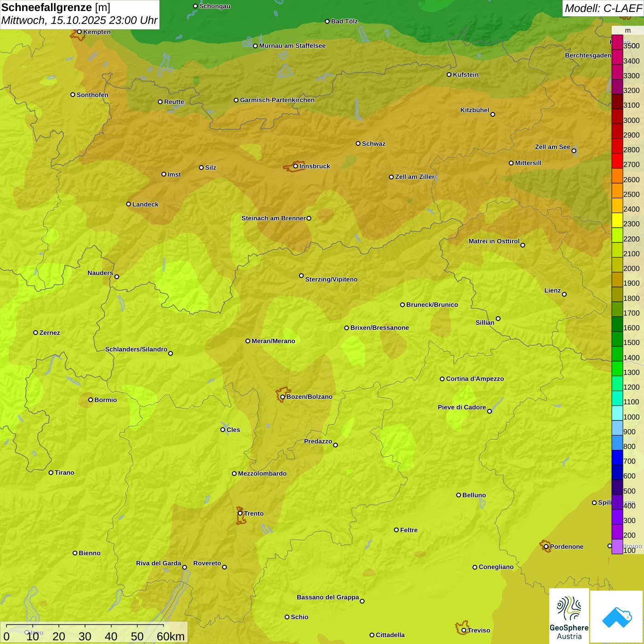This screenshot has width=644, height=644.
Task: Select the Pordenone city marker
Action: pos(546,546)
